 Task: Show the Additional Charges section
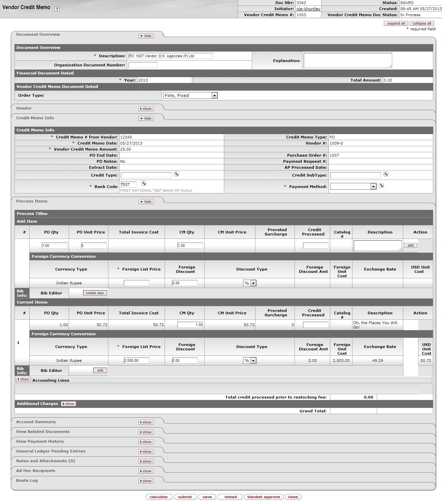coord(68,404)
